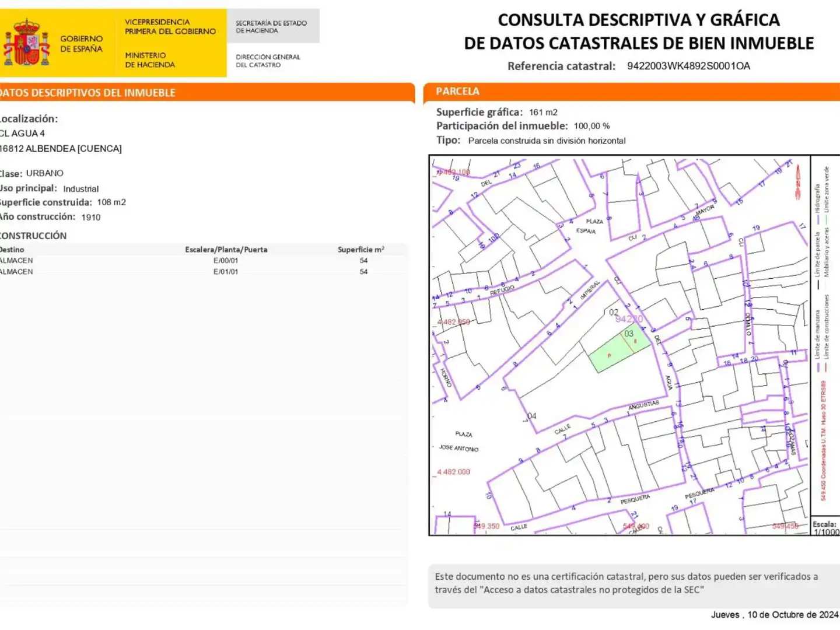This screenshot has width=840, height=630.
Task: Click the "DE DATOS CATASTRALES DE BIEN INMUEBLE" line
Action: pos(639,43)
